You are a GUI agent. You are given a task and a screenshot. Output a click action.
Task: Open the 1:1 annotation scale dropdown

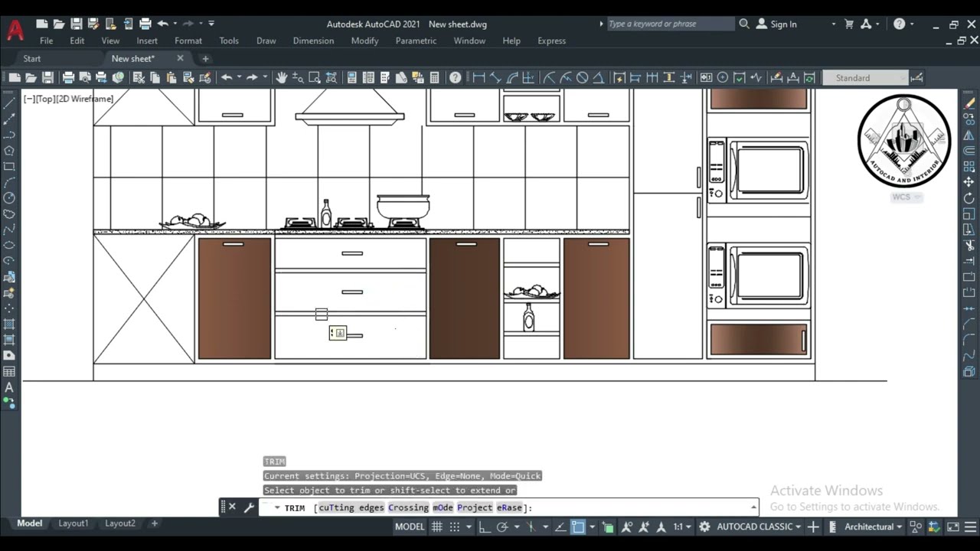point(681,527)
